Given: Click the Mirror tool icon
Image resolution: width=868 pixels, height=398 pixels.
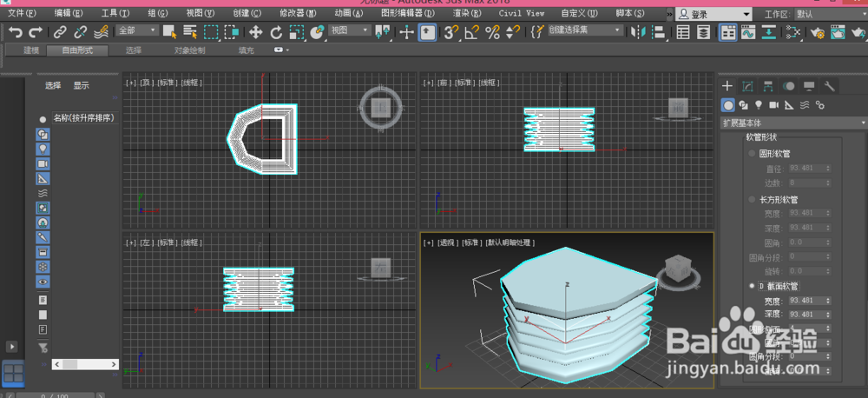Looking at the screenshot, I should (639, 32).
